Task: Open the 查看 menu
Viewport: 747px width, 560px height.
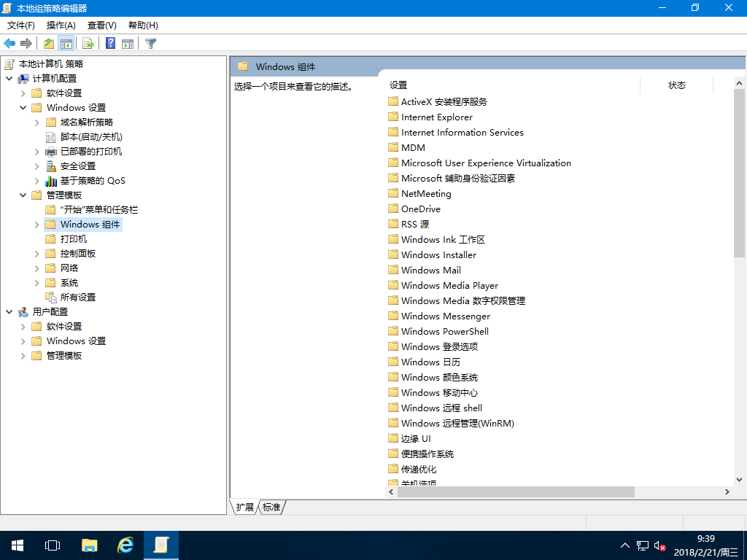Action: [101, 25]
